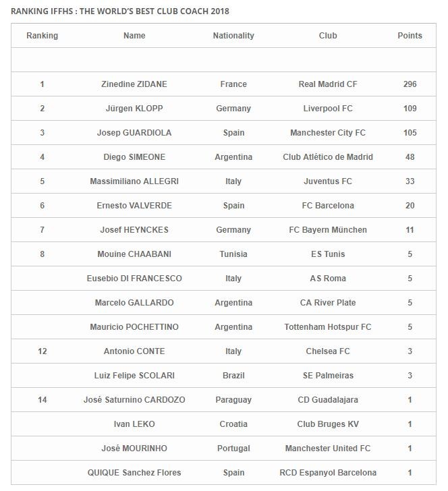Select FC Barcelona club cell
This screenshot has height=491, width=448.
(328, 206)
